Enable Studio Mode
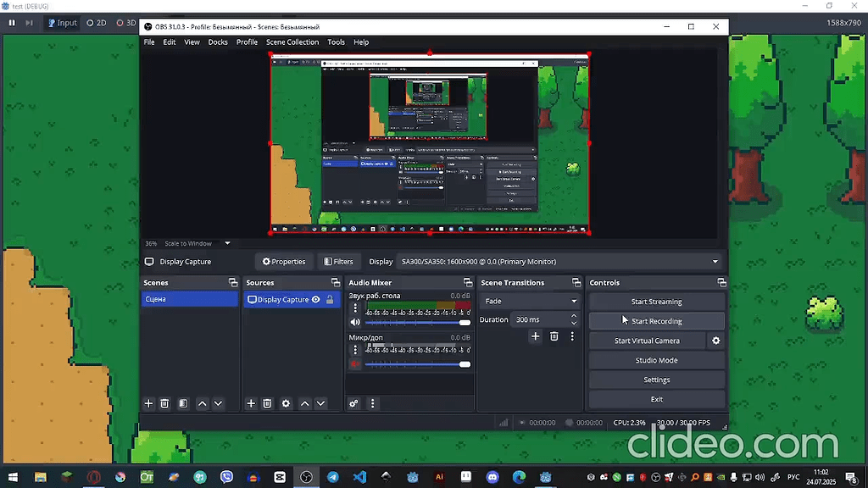The width and height of the screenshot is (868, 488). (656, 359)
